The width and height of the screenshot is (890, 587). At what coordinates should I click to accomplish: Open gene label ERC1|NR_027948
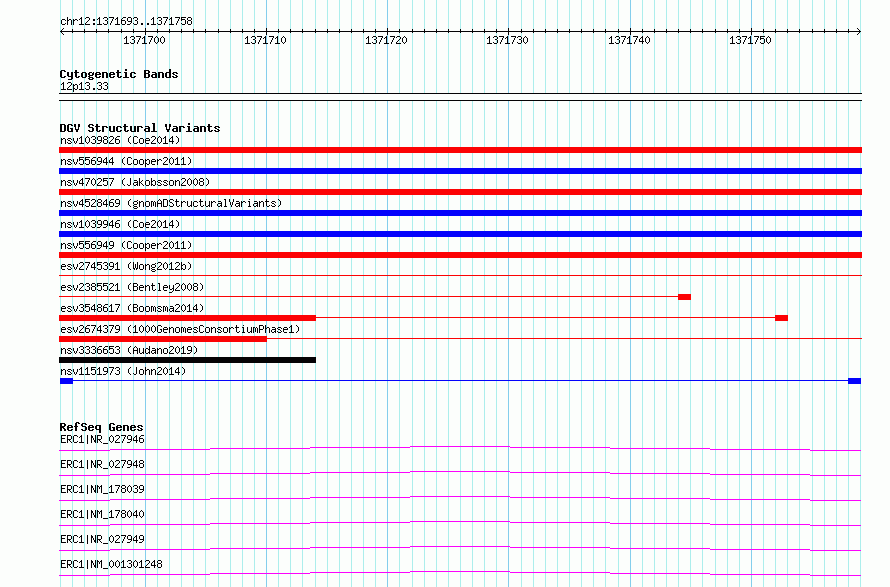click(102, 464)
